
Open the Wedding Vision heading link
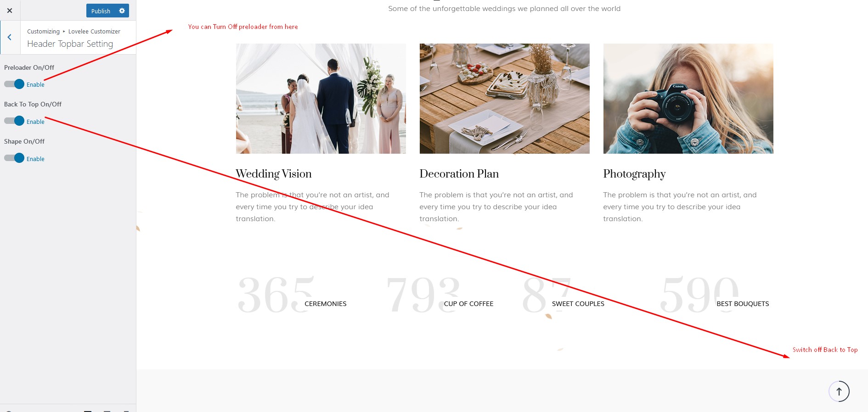(274, 174)
